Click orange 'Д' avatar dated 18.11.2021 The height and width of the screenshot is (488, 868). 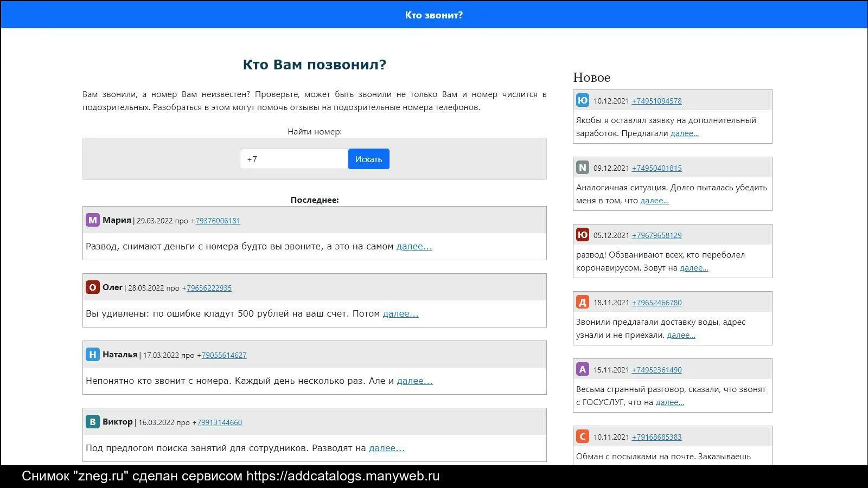coord(583,302)
